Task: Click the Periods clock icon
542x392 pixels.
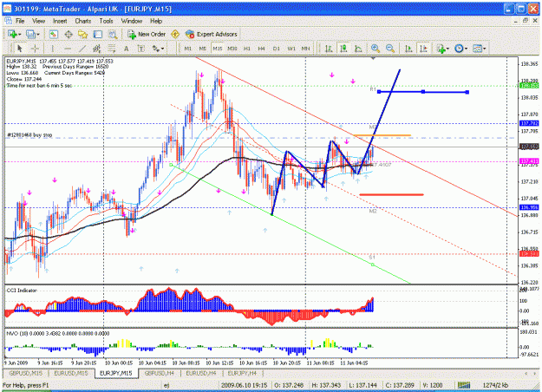Action: (459, 49)
